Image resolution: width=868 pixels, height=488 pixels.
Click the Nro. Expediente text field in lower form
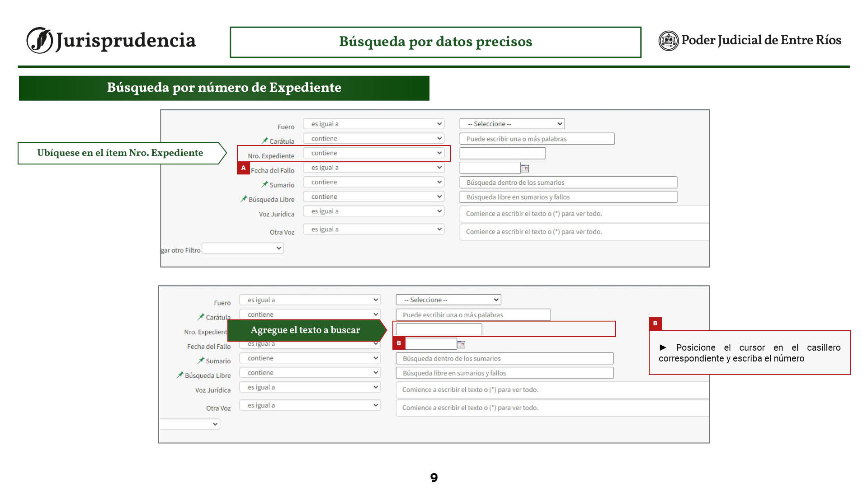coord(439,329)
